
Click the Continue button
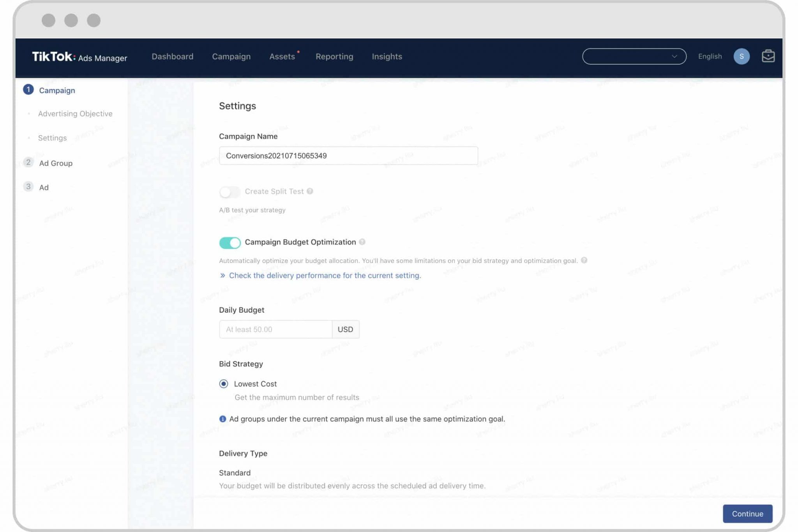747,514
